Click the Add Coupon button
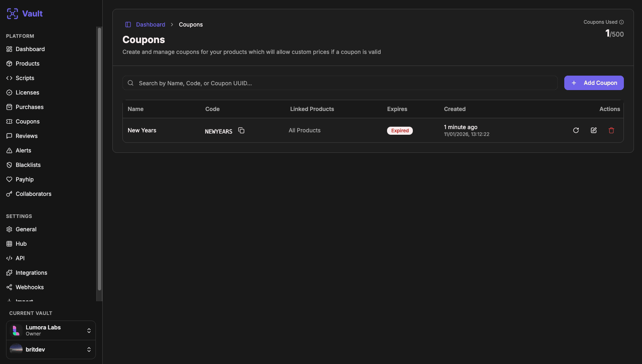 coord(594,83)
